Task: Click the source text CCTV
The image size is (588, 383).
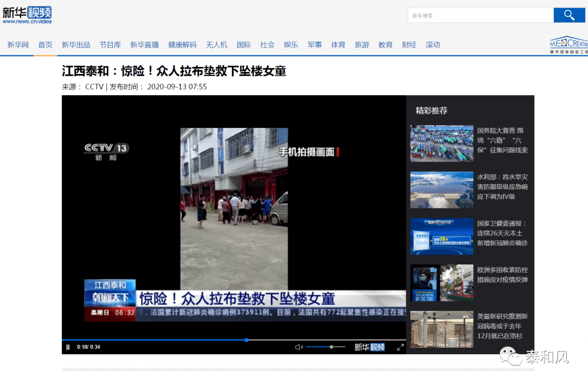Action: tap(94, 87)
